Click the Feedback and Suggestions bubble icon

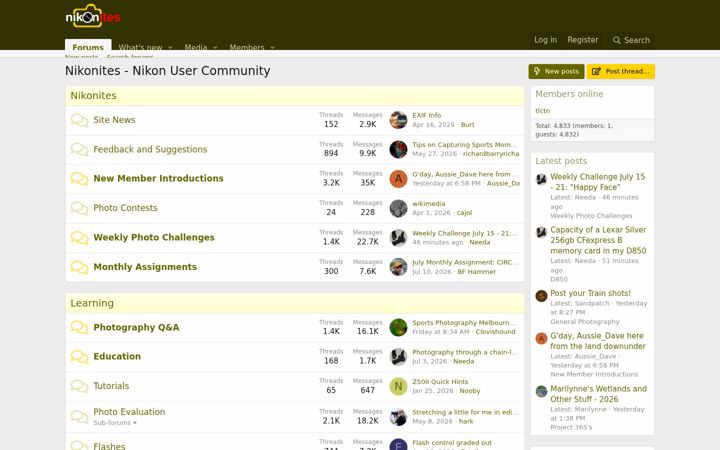click(79, 150)
